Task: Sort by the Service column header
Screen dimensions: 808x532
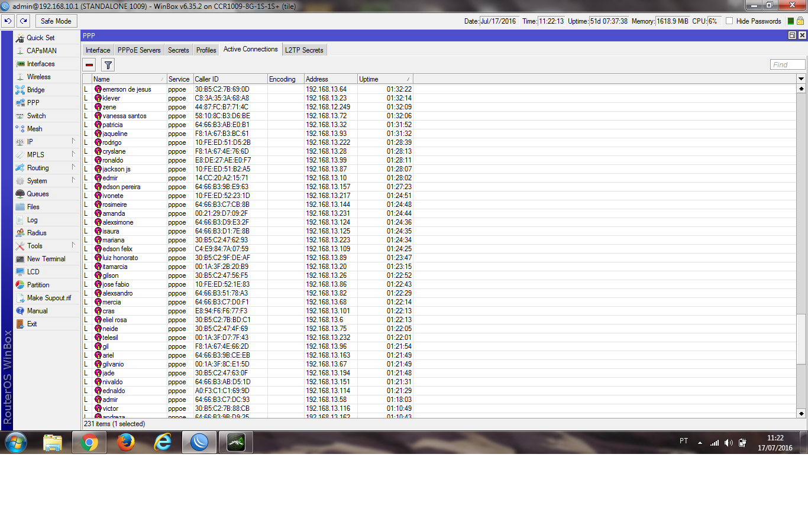Action: click(x=180, y=79)
